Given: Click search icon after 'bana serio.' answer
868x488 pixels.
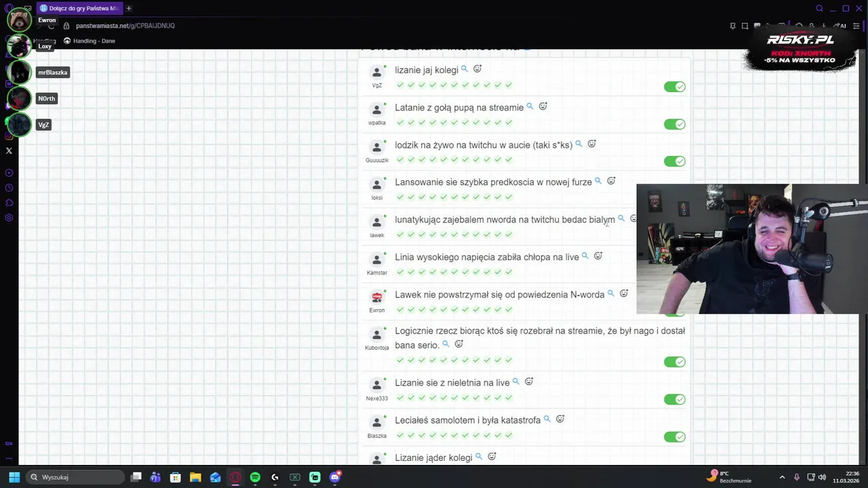Looking at the screenshot, I should (446, 344).
